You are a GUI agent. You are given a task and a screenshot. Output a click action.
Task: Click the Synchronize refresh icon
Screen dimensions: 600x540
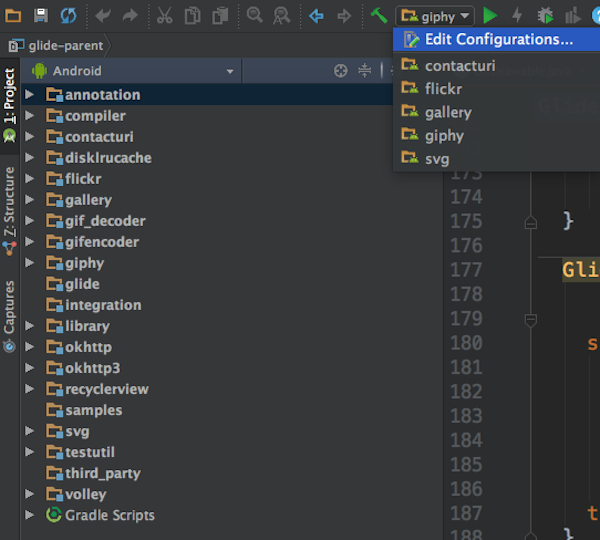[68, 15]
